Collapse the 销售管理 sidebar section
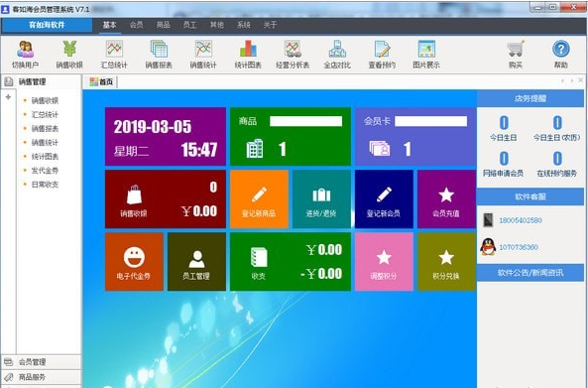Screen dimensions: 588x388 click(x=41, y=81)
